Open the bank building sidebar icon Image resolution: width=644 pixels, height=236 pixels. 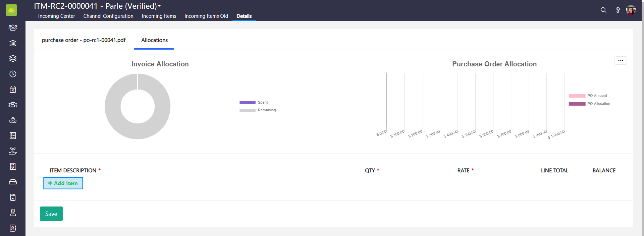[x=13, y=43]
